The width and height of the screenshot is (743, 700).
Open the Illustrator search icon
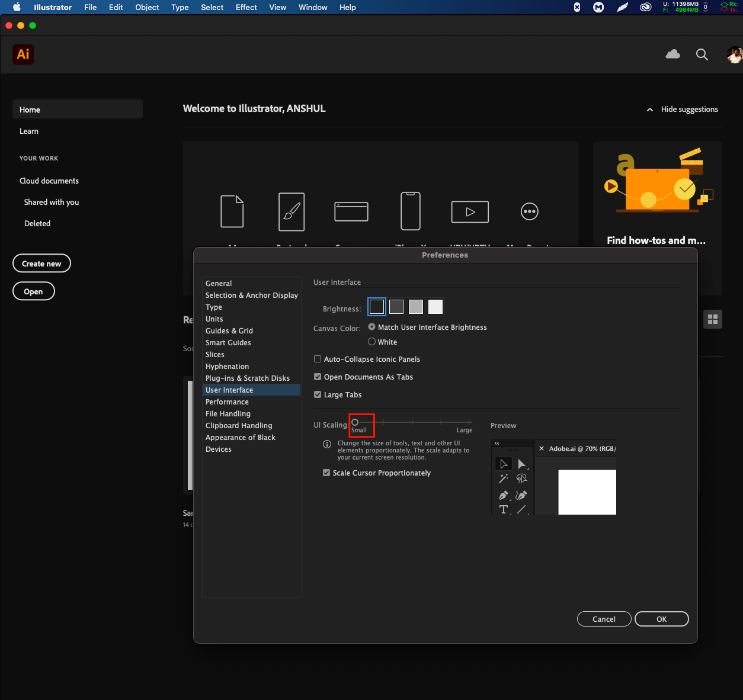click(702, 54)
